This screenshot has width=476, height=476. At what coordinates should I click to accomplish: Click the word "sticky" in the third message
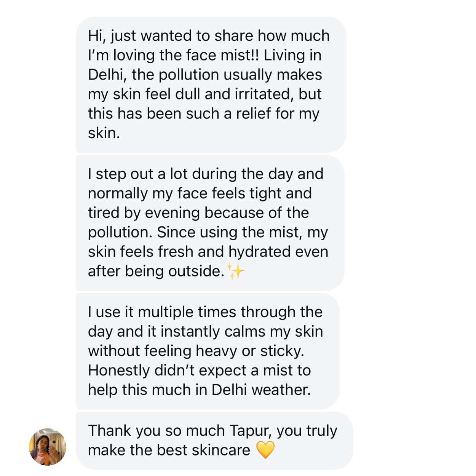pyautogui.click(x=281, y=351)
